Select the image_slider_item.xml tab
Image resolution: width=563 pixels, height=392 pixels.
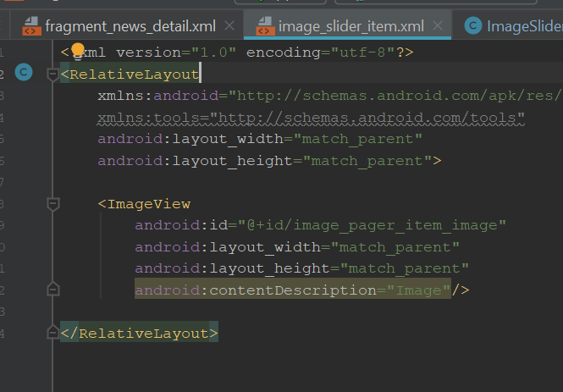[x=349, y=25]
